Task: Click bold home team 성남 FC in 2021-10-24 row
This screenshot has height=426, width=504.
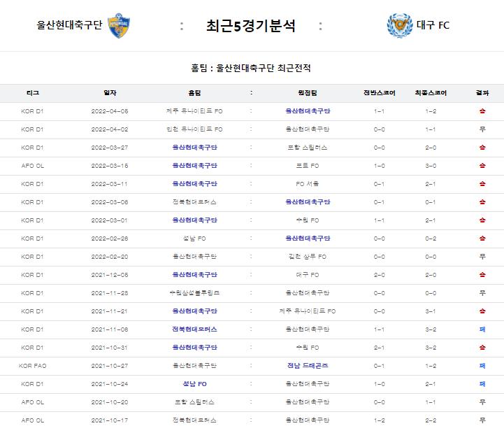Action: [x=194, y=384]
